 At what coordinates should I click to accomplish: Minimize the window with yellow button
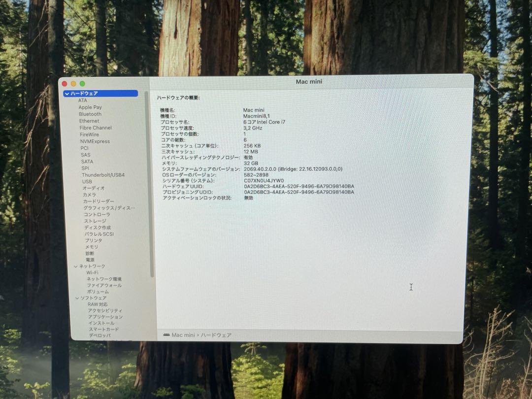coord(73,83)
